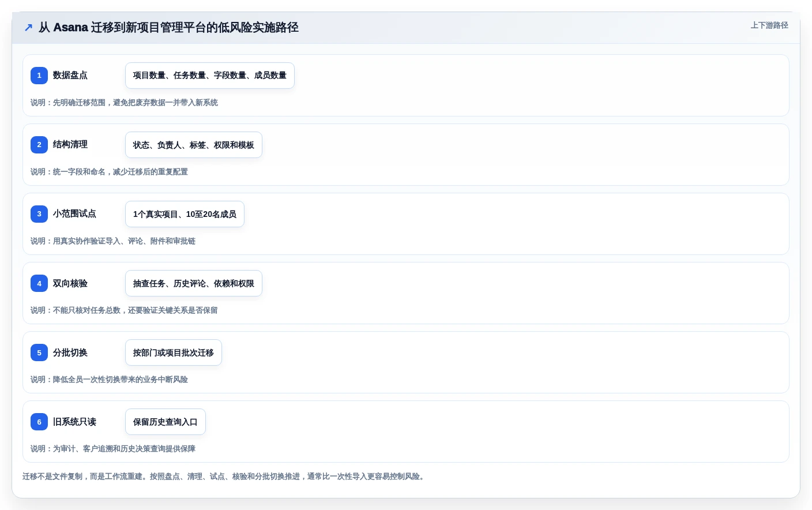This screenshot has height=510, width=812.
Task: Click the 双向核验 step title
Action: tap(70, 283)
